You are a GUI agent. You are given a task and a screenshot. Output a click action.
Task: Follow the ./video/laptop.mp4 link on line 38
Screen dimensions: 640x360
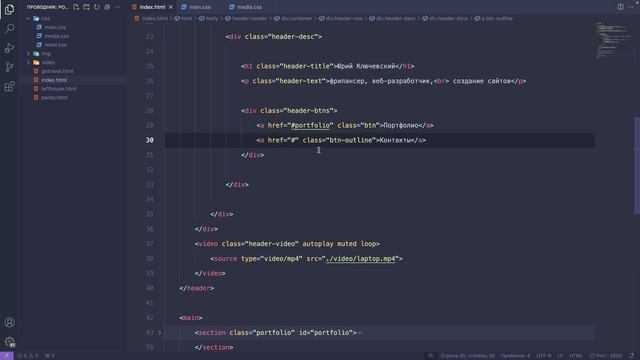tap(361, 259)
